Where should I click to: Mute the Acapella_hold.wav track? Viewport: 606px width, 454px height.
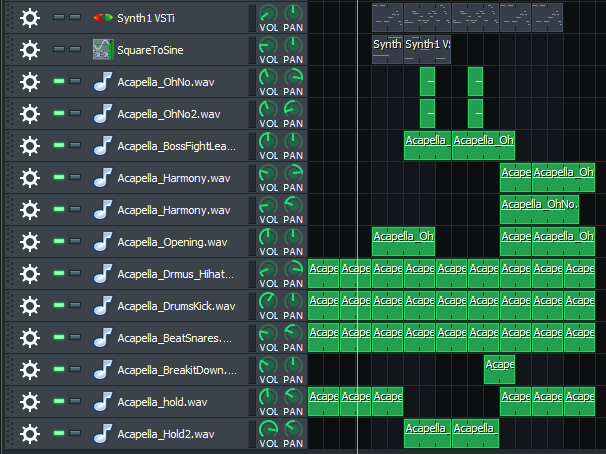coord(59,401)
